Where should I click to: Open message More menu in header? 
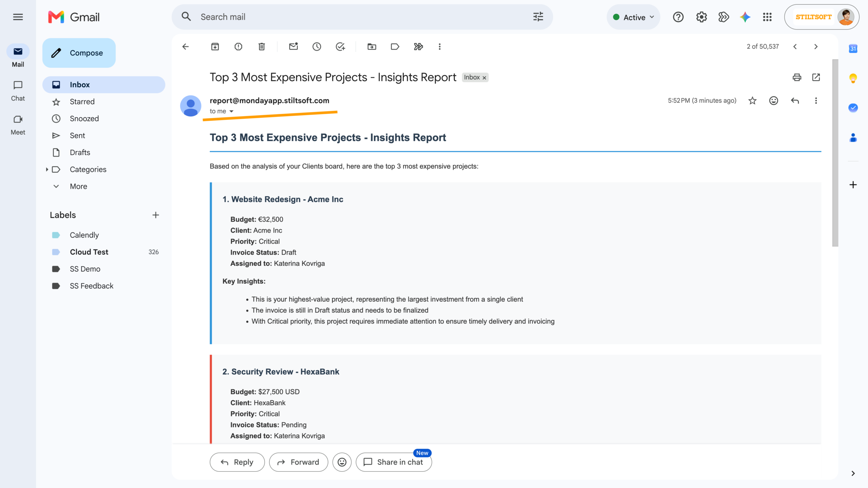tap(816, 101)
